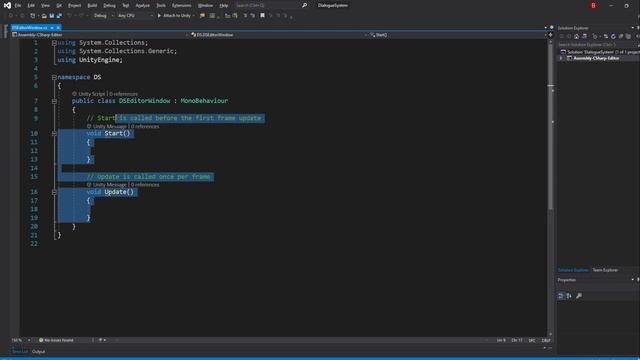
Task: Click the MonoBehaviour base class name
Action: coord(204,101)
